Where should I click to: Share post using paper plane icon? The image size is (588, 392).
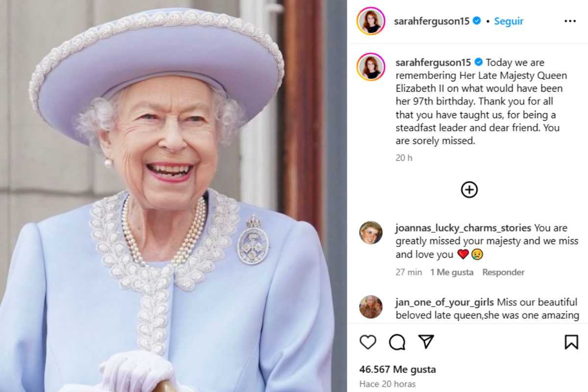coord(426,342)
